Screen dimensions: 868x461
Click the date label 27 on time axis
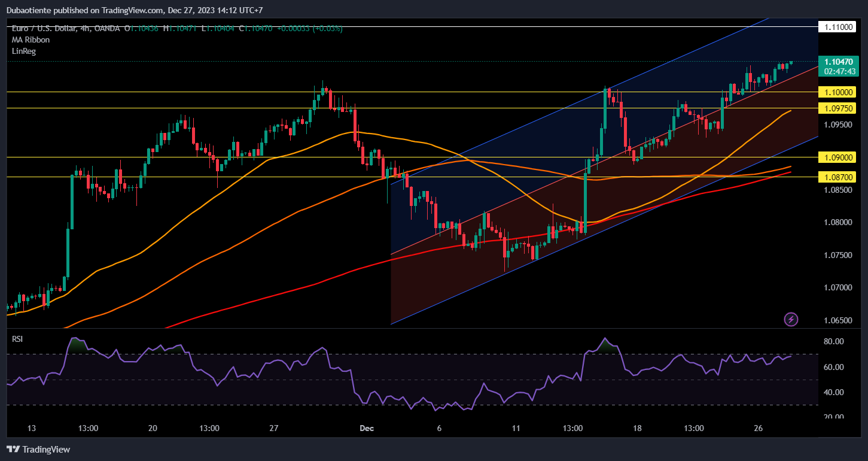pyautogui.click(x=274, y=429)
